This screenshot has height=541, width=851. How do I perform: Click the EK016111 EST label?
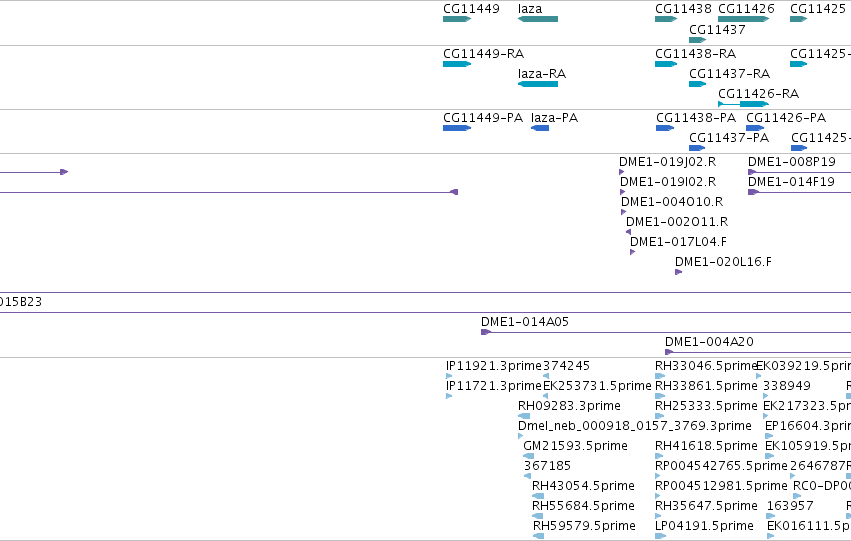click(809, 526)
